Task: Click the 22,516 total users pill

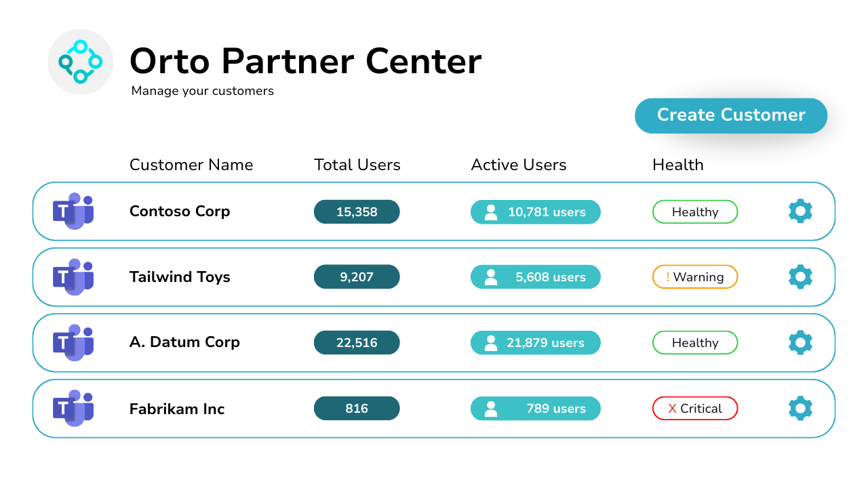Action: [357, 343]
